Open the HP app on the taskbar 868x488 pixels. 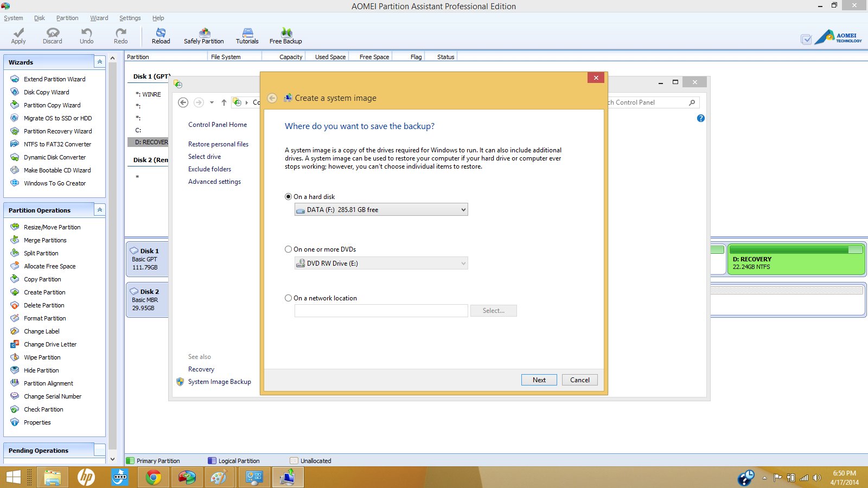(x=86, y=478)
